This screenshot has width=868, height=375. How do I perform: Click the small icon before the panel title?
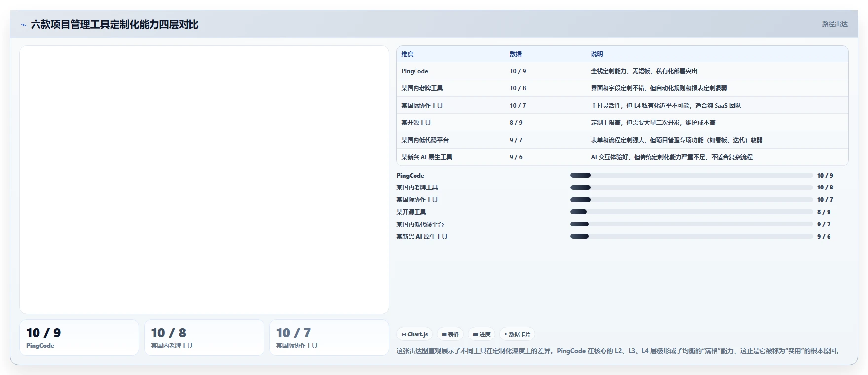23,25
